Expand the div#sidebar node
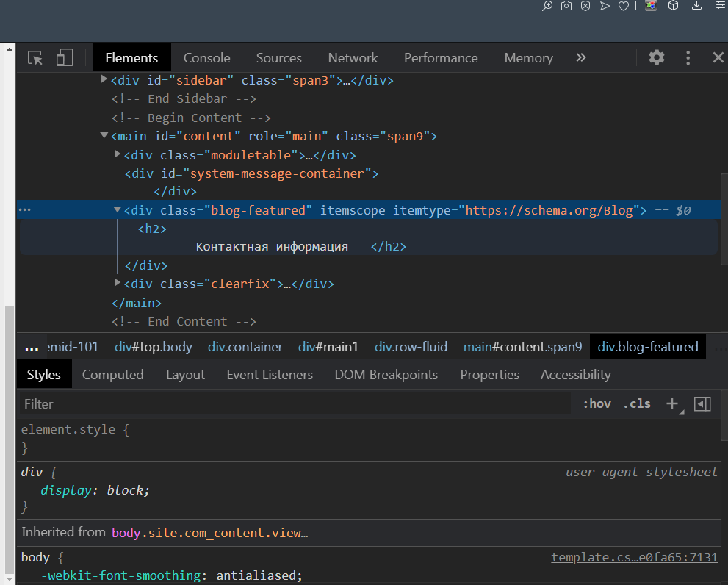 (x=104, y=79)
